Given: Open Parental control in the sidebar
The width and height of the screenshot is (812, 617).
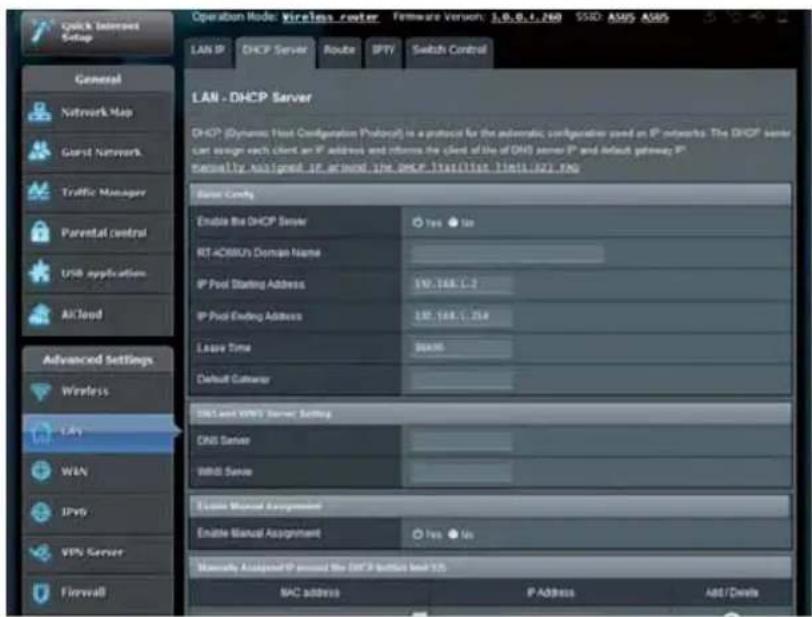Looking at the screenshot, I should [98, 232].
